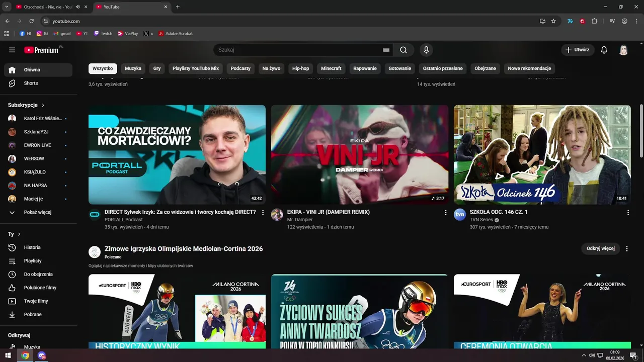Select the Gry filter chip
644x362 pixels.
pos(157,68)
